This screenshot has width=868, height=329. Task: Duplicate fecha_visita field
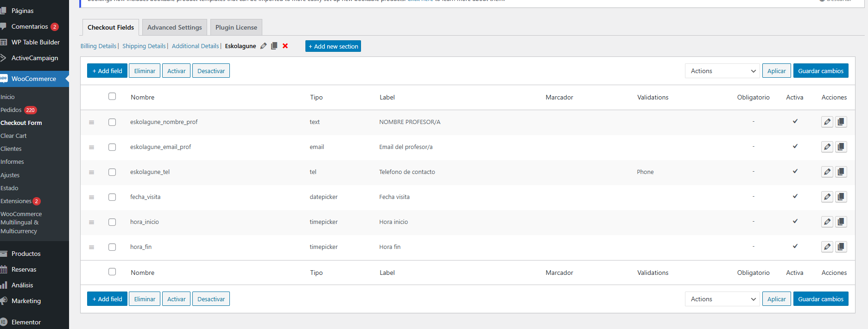pyautogui.click(x=841, y=197)
